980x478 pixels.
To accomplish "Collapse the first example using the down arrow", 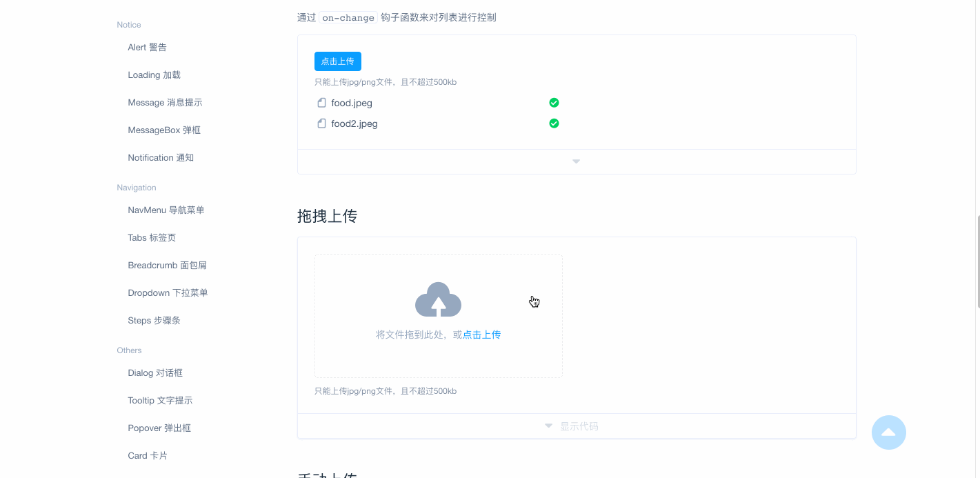I will pyautogui.click(x=576, y=161).
